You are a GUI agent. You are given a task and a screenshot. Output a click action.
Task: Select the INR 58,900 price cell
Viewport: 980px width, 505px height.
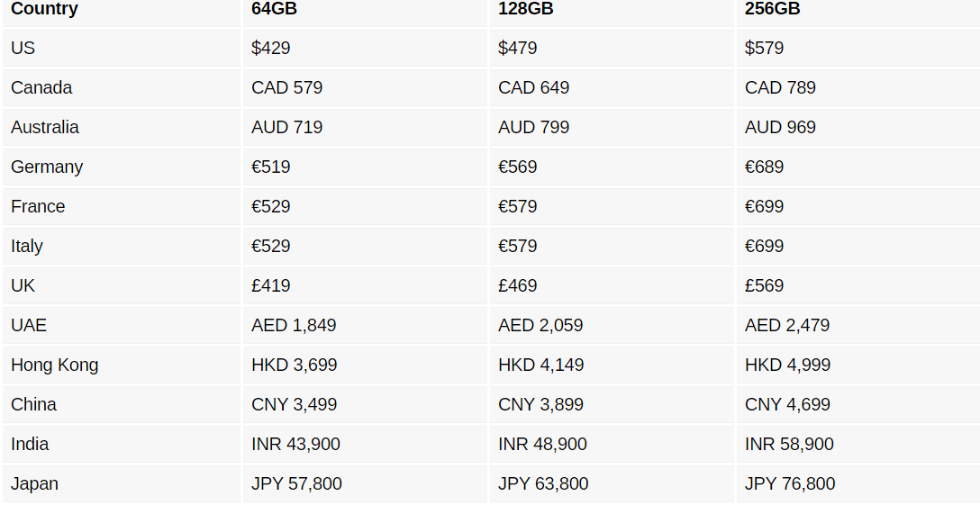point(789,444)
